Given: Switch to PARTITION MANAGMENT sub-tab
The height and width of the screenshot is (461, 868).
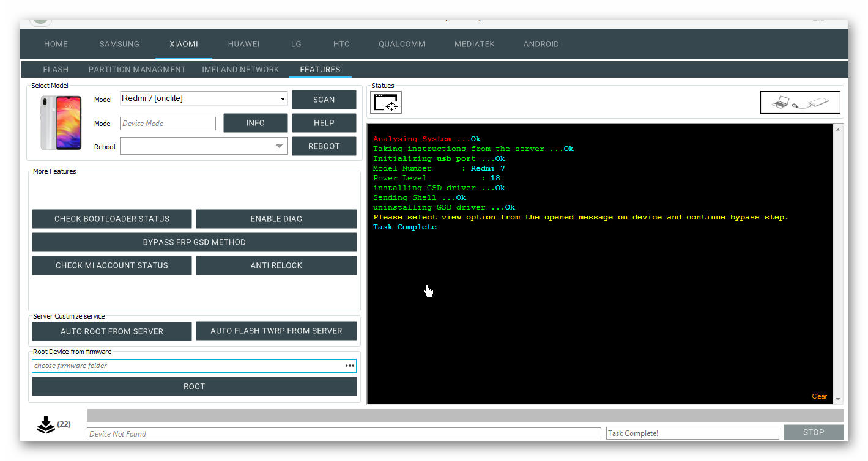Looking at the screenshot, I should (x=137, y=69).
